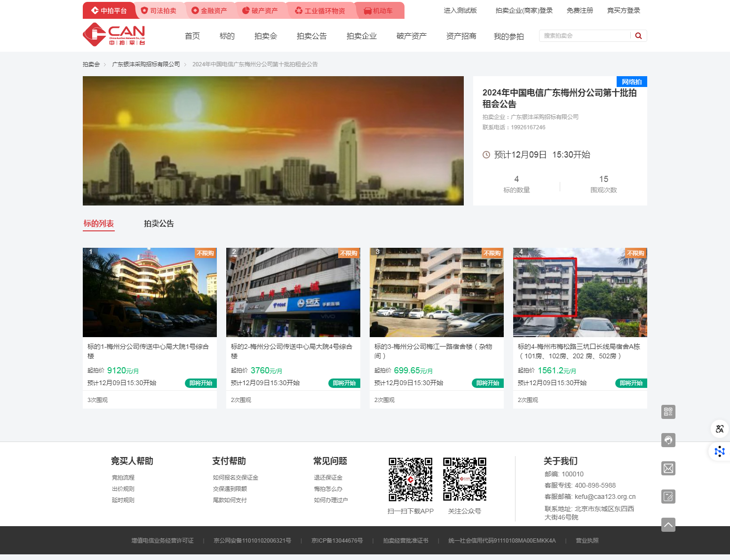730x560 pixels.
Task: Open 拍卖会 in the main navigation
Action: click(266, 36)
